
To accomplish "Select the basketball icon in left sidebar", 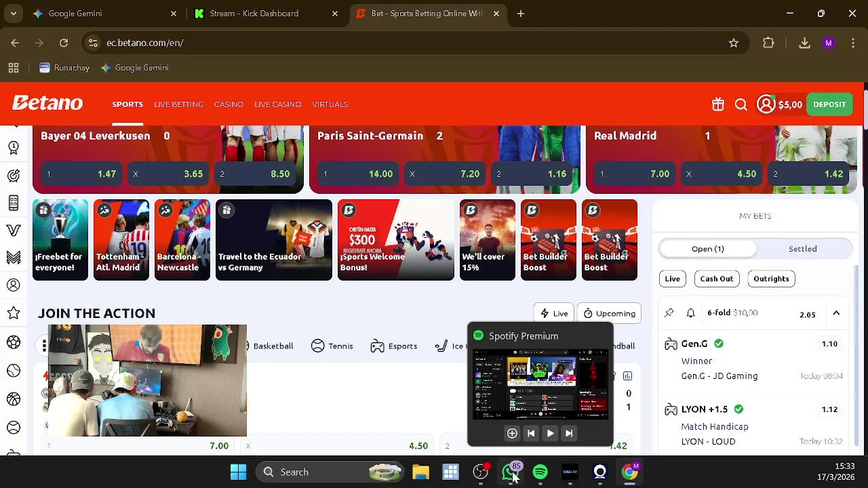I will point(14,399).
